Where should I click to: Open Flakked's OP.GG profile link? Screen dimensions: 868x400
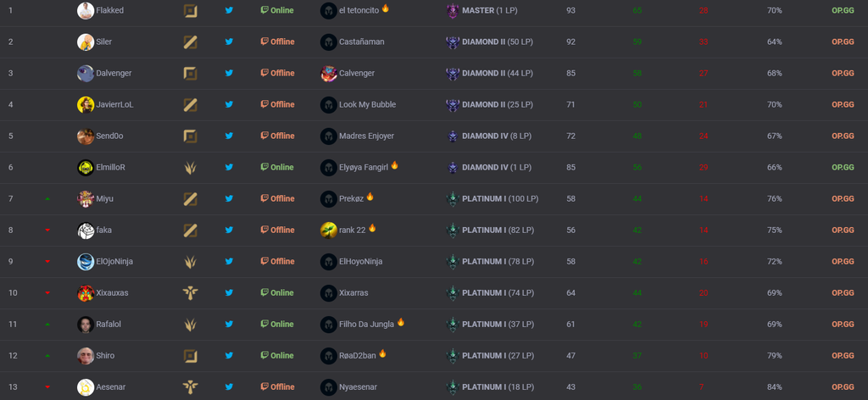[843, 10]
